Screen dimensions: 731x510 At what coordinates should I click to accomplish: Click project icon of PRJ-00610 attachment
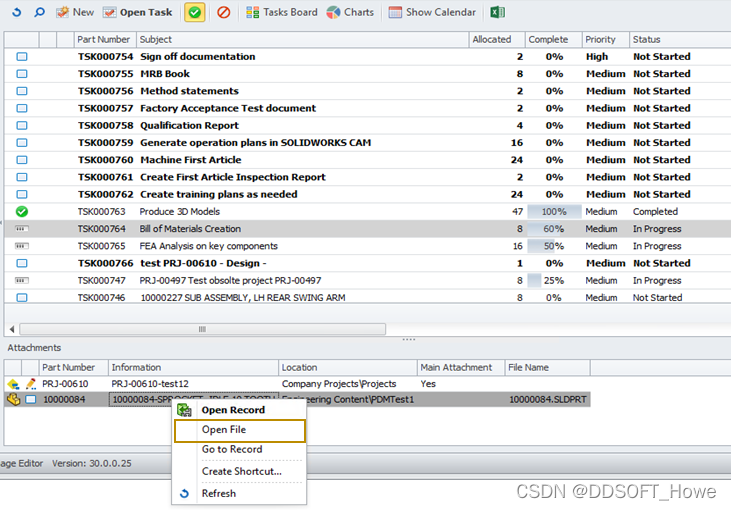point(14,384)
